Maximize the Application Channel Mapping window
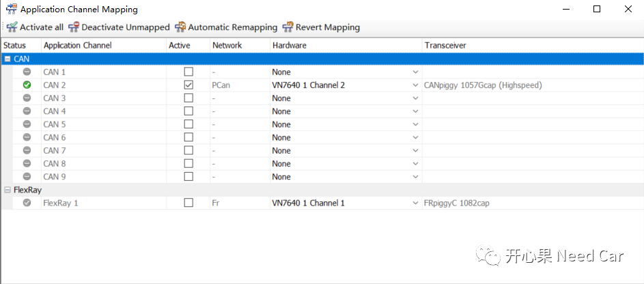This screenshot has width=644, height=284. [597, 9]
